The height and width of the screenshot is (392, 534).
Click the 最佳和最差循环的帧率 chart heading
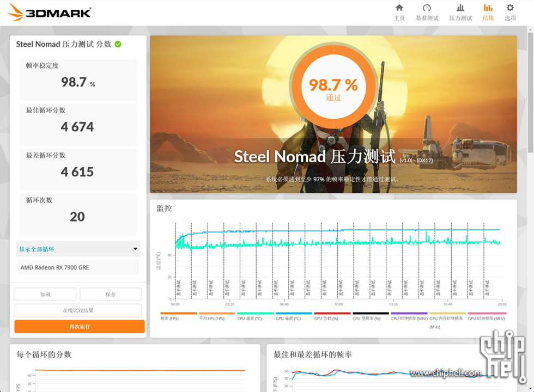tap(313, 354)
